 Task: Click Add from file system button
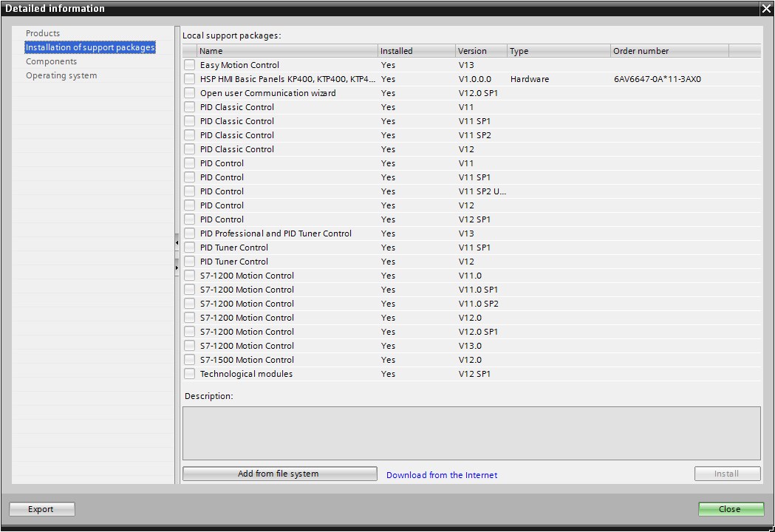pos(280,474)
